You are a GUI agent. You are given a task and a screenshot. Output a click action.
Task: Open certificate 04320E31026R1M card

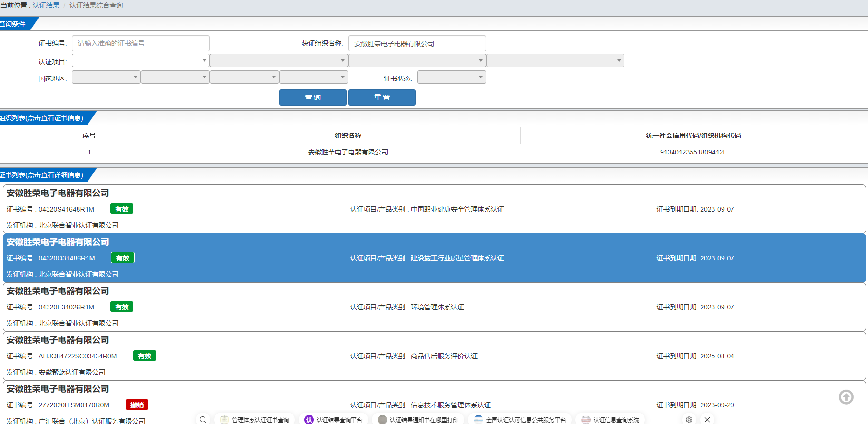(x=434, y=307)
